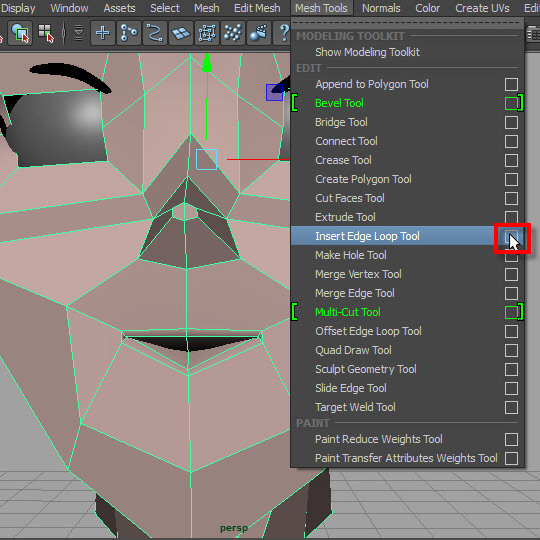Viewport: 540px width, 540px height.
Task: Grab the green Y-axis manipulator arrow
Action: (207, 63)
